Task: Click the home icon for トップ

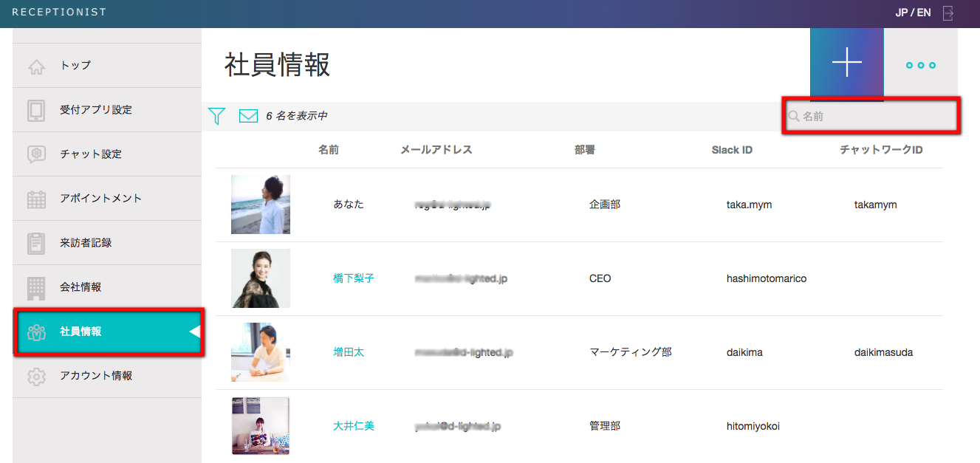Action: (36, 66)
